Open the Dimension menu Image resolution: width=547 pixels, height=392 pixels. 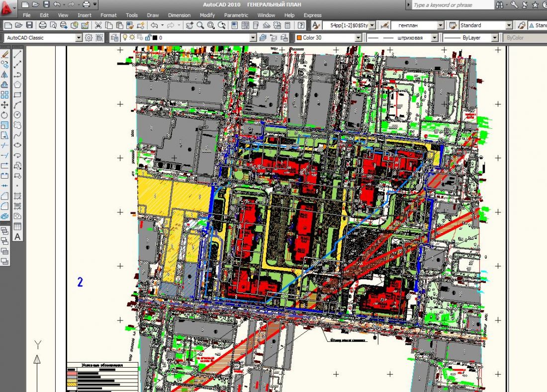pos(180,15)
